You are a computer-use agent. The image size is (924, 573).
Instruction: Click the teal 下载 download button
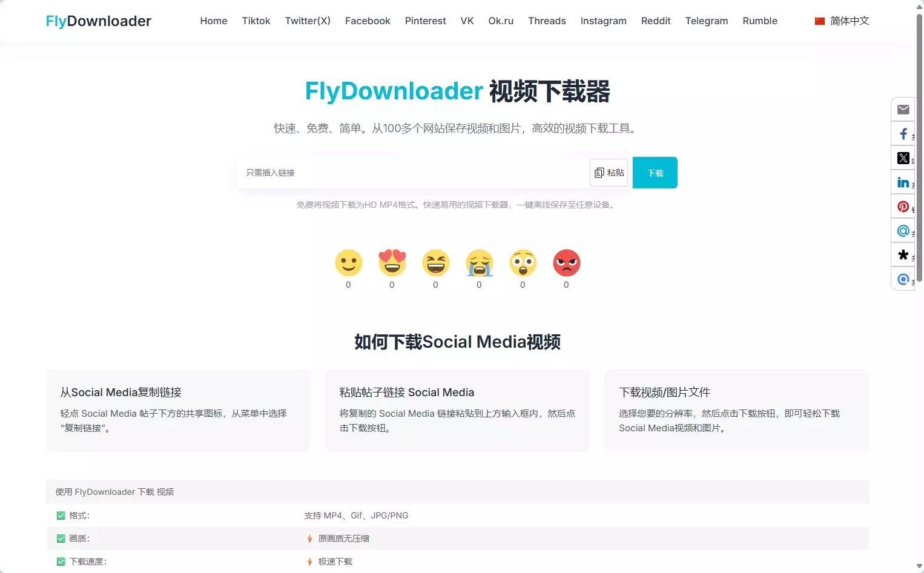pyautogui.click(x=655, y=173)
